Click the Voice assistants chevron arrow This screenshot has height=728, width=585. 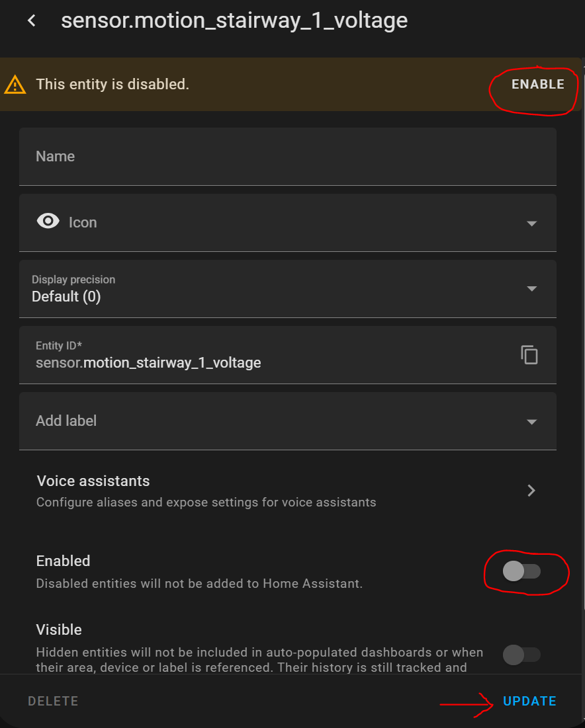click(x=531, y=491)
